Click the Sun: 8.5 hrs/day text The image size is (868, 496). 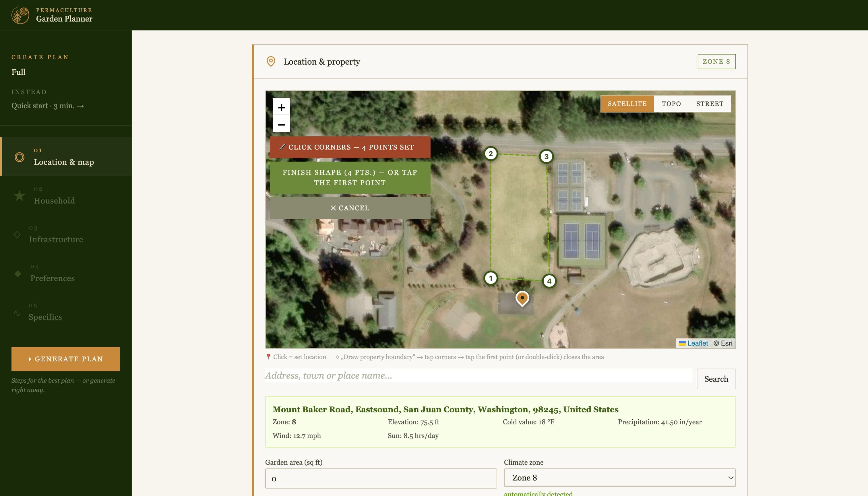pyautogui.click(x=413, y=435)
